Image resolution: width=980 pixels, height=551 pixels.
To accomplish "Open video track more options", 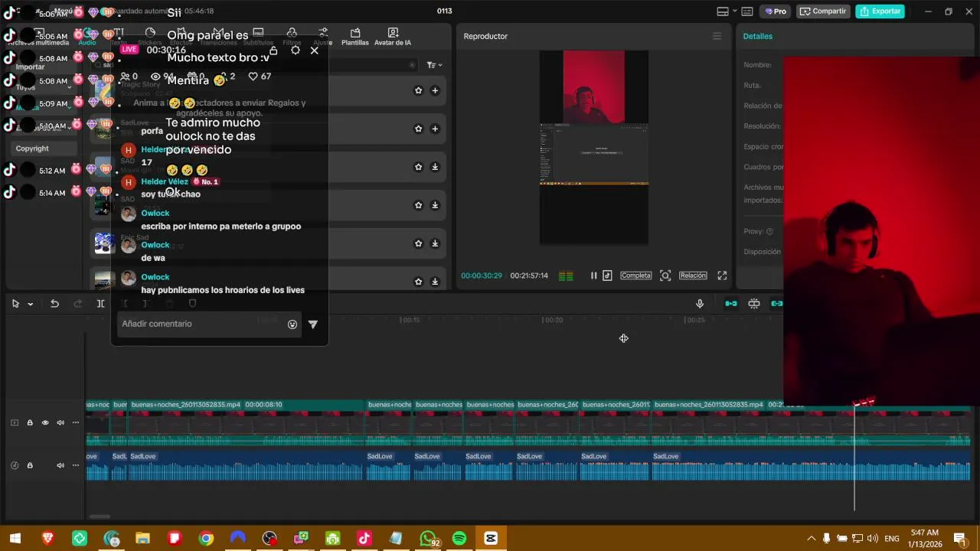I will coord(75,422).
